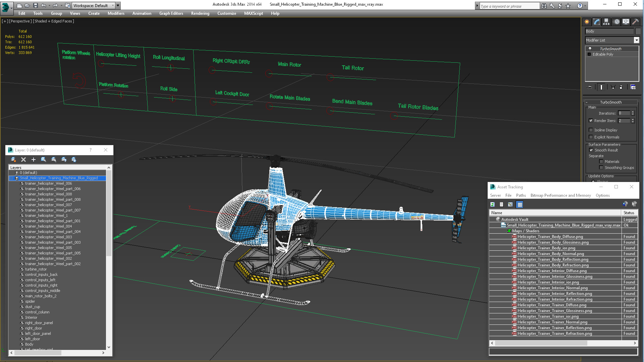Click the Paths tab in Asset Tracking panel

tap(520, 195)
